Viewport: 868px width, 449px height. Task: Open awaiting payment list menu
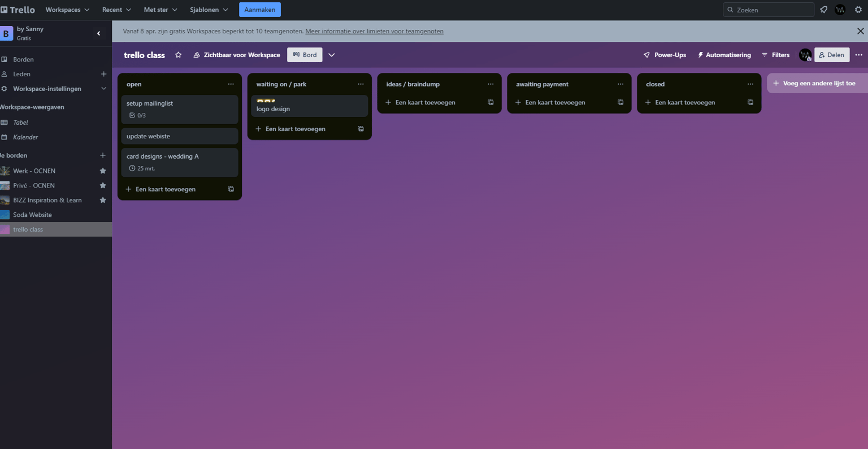[620, 84]
